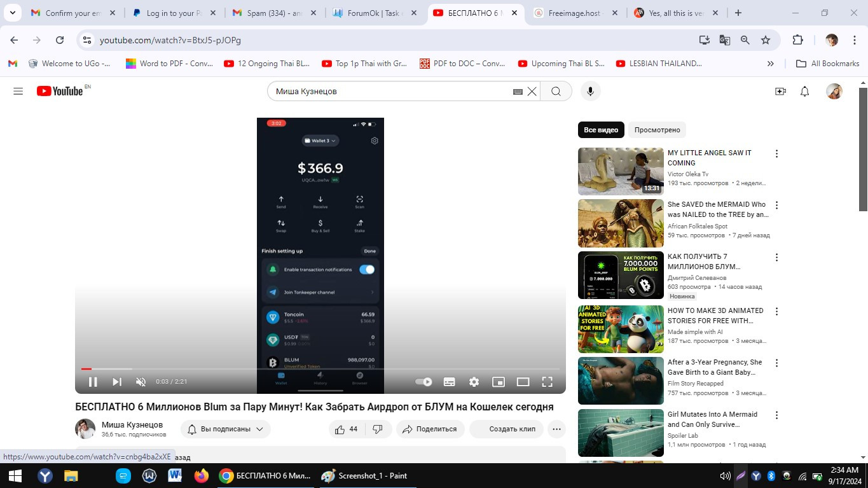
Task: Expand hidden bookmarks chevron
Action: click(x=771, y=64)
